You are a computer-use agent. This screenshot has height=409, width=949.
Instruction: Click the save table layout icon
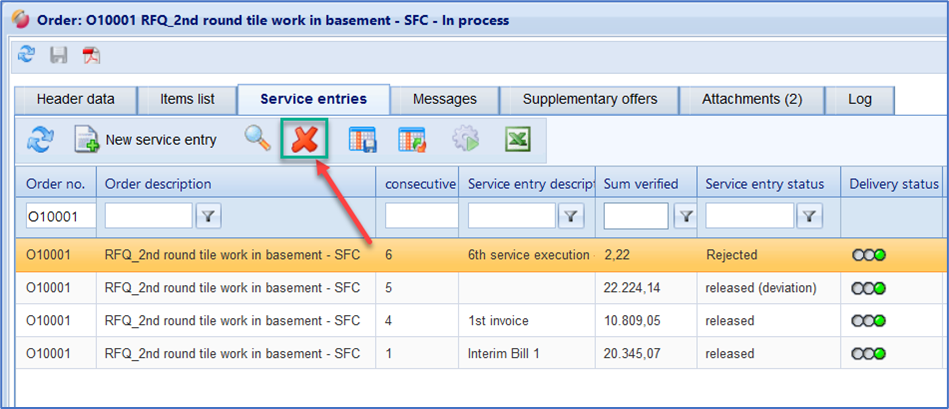[x=362, y=140]
